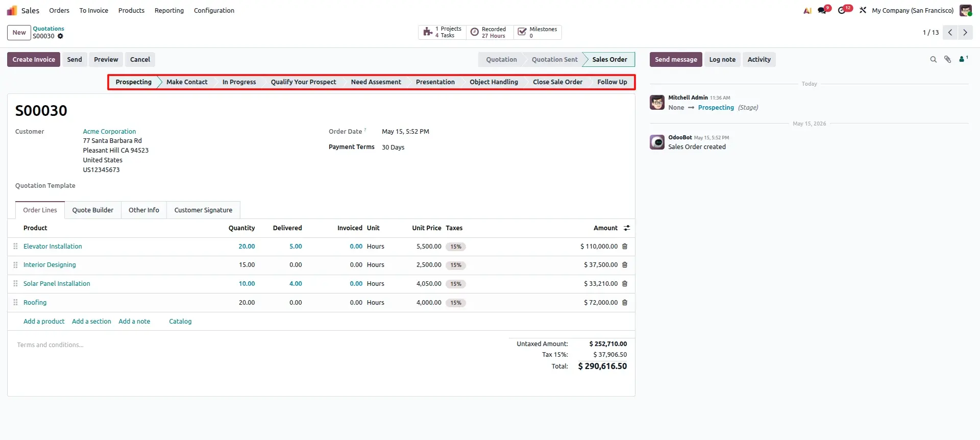The height and width of the screenshot is (440, 980).
Task: Click trash icon on the Roofing line
Action: [x=625, y=303]
